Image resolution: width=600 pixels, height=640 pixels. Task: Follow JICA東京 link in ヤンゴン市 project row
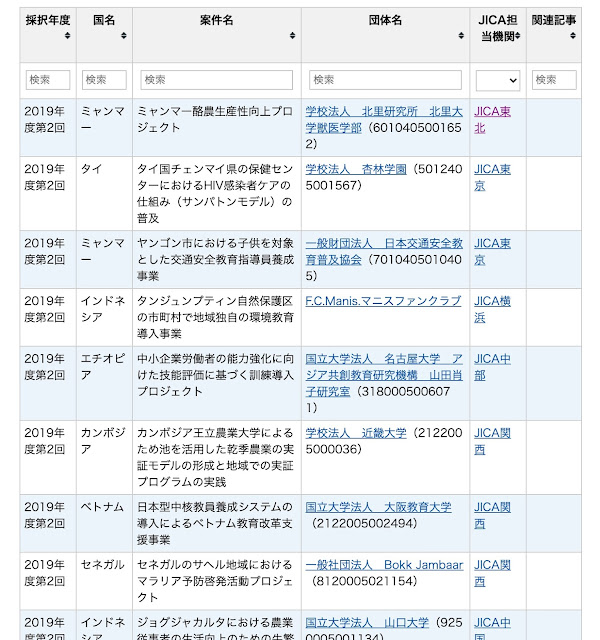point(492,251)
